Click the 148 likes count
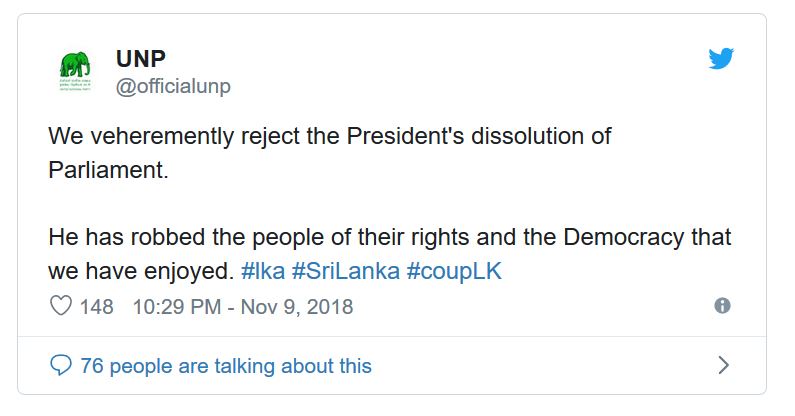 click(97, 307)
